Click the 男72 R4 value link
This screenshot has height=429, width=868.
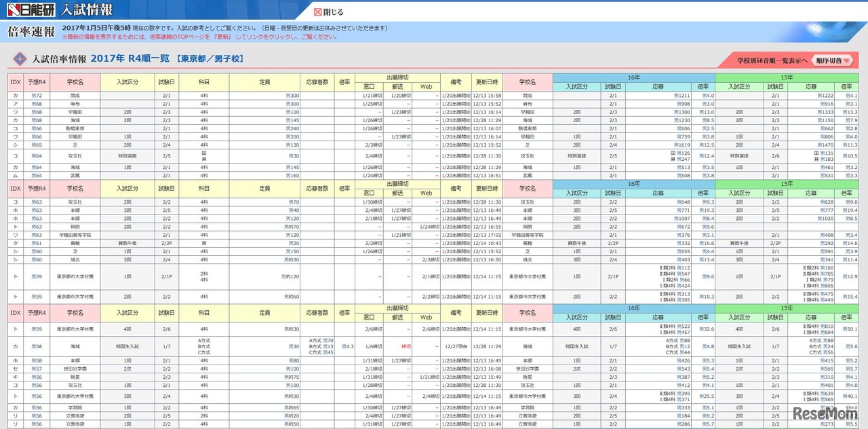[x=37, y=96]
